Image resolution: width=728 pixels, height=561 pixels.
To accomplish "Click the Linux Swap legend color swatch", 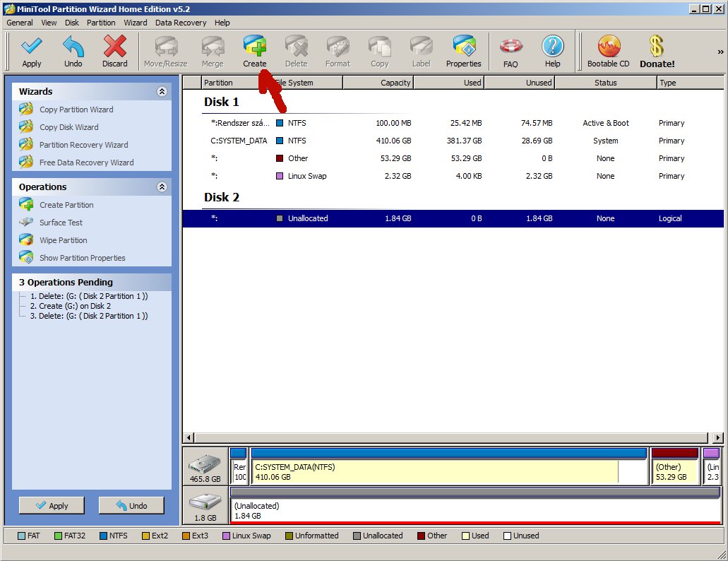I will pos(227,536).
